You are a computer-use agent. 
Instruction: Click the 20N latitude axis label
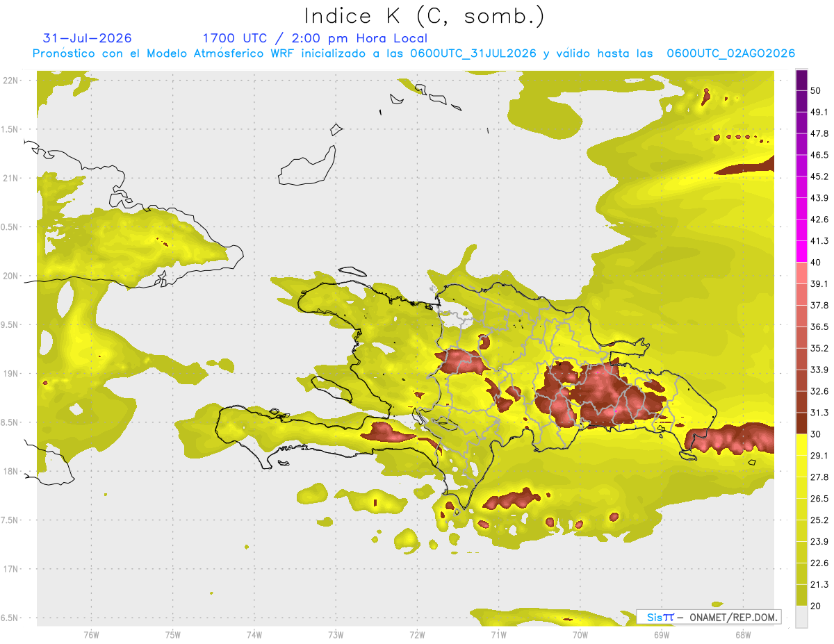coord(11,276)
